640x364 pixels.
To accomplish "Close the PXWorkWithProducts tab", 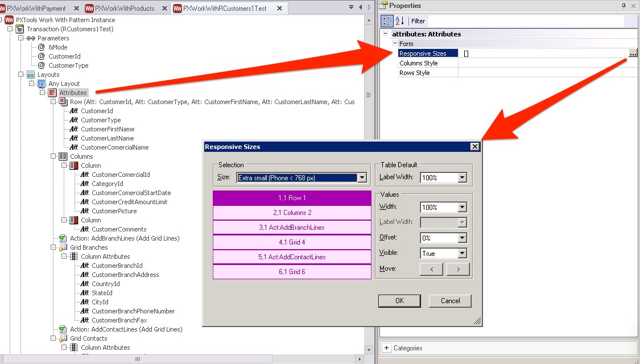I will (164, 8).
